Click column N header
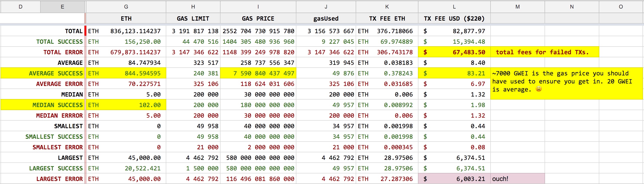This screenshot has width=644, height=184. tap(572, 7)
